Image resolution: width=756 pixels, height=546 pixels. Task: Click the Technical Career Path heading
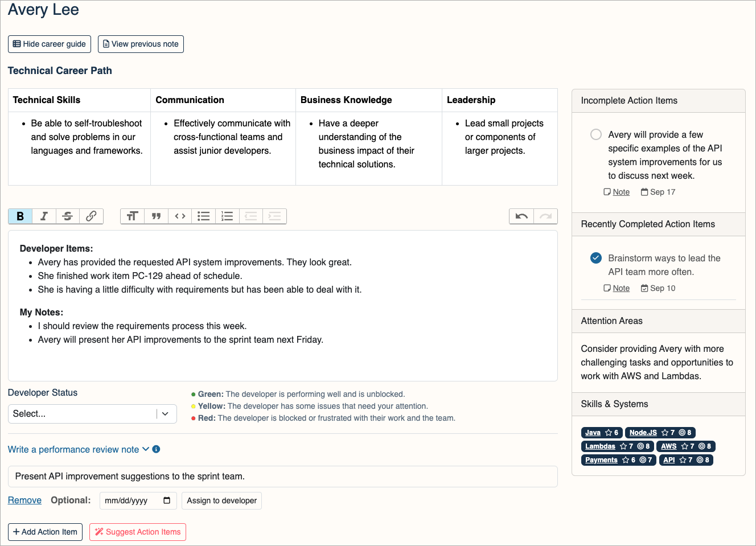click(60, 71)
